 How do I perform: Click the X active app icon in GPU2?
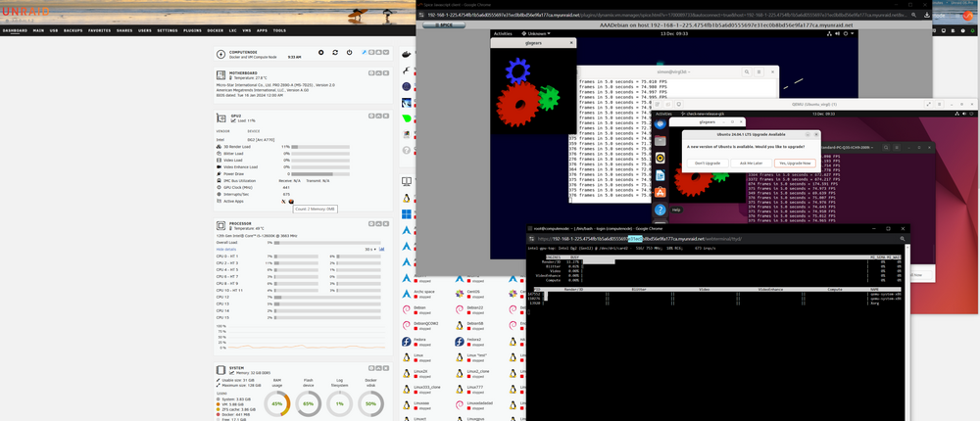(x=284, y=201)
